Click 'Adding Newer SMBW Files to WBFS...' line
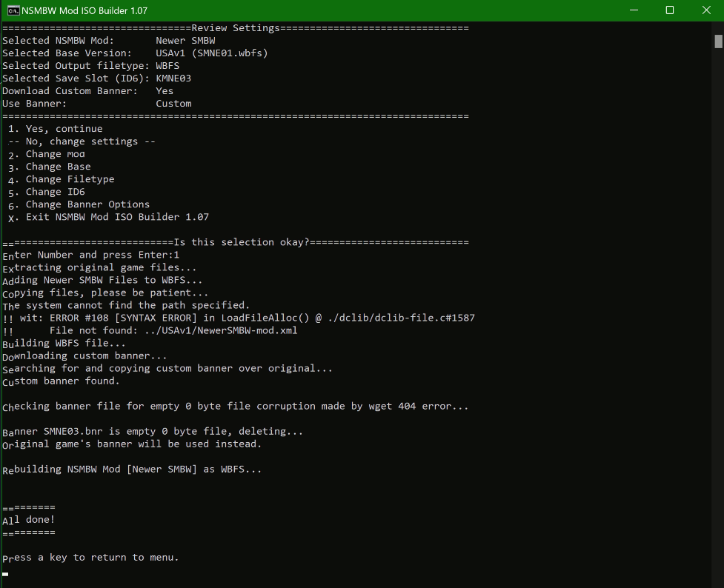Screen dimensions: 724x588 tap(102, 280)
